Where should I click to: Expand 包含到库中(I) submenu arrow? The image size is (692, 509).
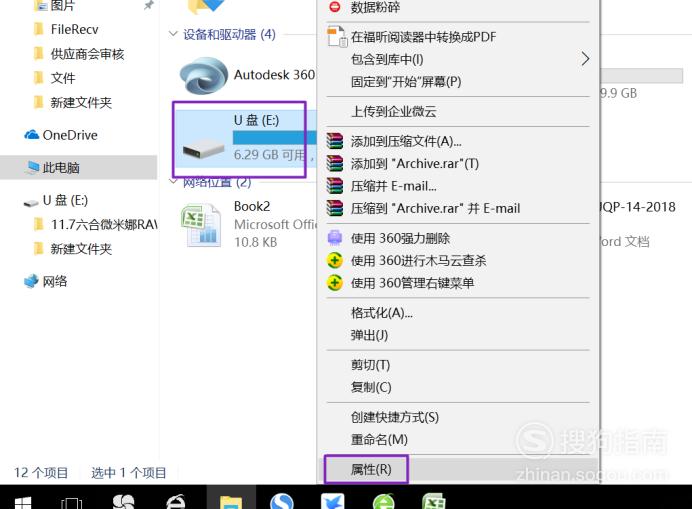(585, 59)
